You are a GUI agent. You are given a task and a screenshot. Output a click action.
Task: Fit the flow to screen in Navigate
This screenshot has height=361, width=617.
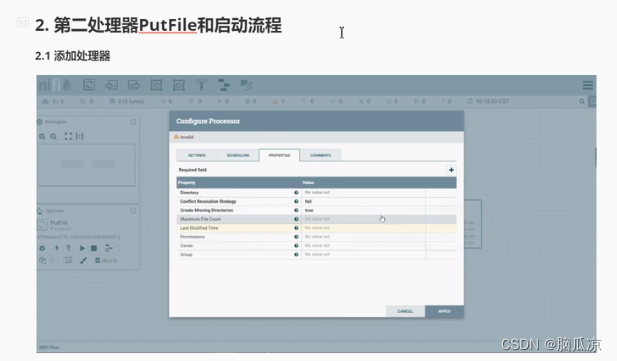tap(68, 136)
